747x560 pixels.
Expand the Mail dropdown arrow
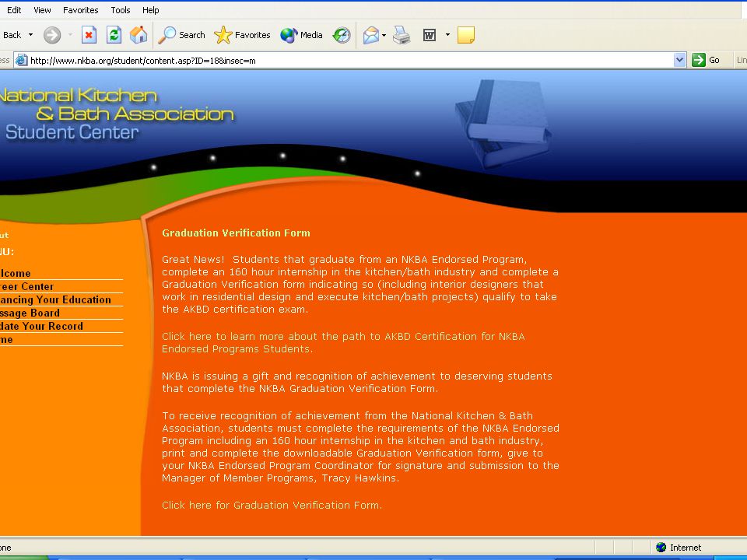(384, 35)
